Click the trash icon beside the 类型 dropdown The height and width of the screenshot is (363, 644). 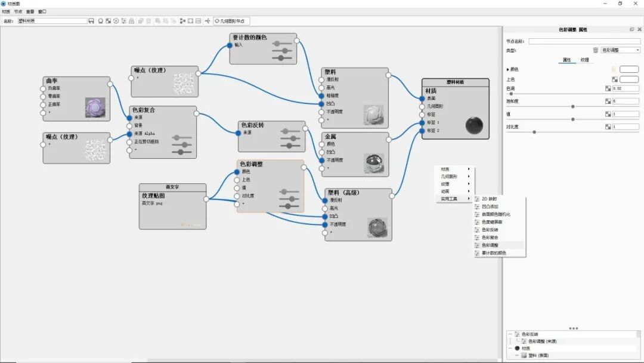pyautogui.click(x=595, y=50)
